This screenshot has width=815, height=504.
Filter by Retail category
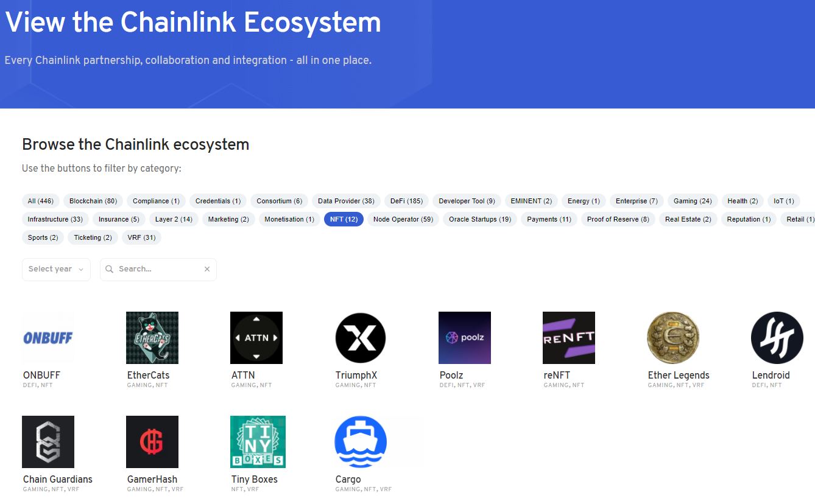798,219
